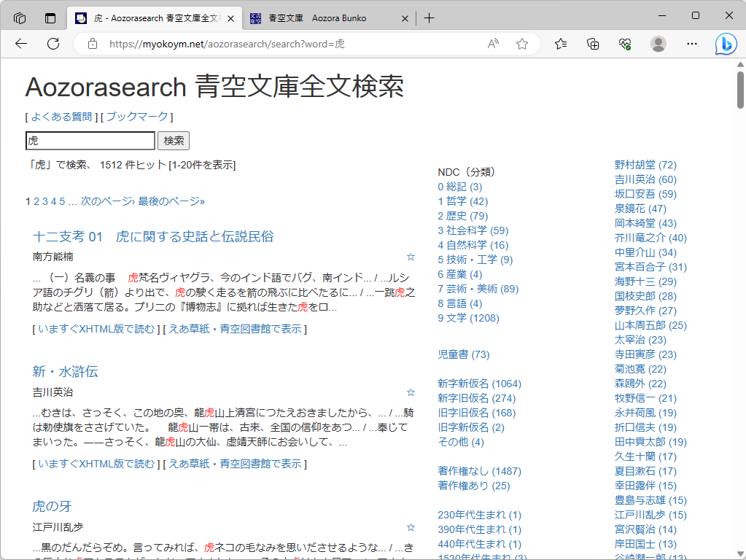Reload the page with the refresh icon
This screenshot has width=746, height=560.
point(53,44)
